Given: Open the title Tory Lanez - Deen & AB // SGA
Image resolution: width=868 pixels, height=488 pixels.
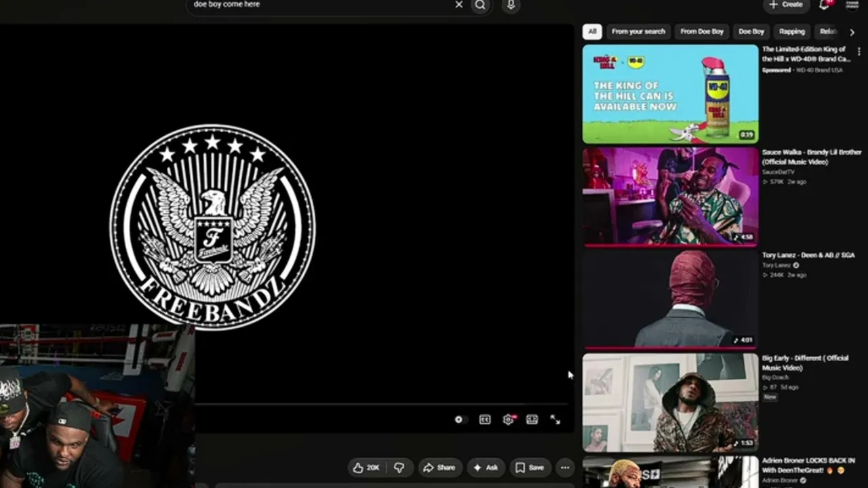Looking at the screenshot, I should [x=808, y=256].
